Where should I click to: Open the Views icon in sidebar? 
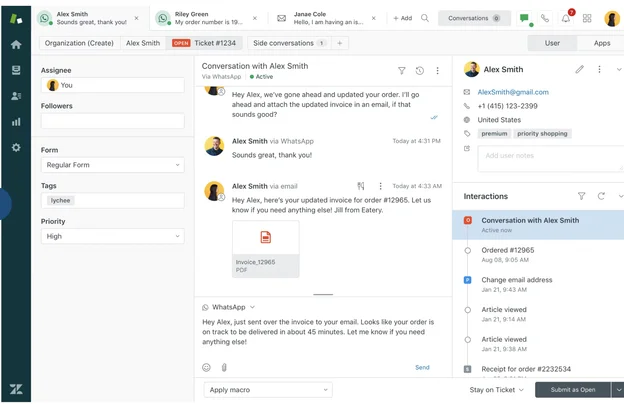point(16,70)
